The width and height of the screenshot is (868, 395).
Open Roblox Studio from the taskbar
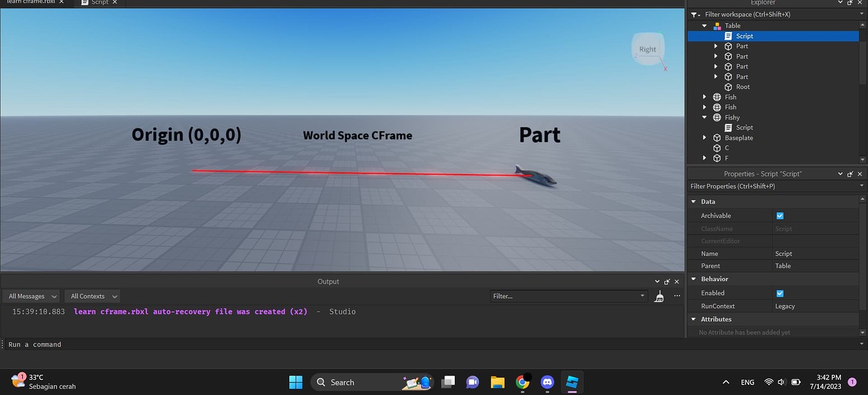coord(572,382)
